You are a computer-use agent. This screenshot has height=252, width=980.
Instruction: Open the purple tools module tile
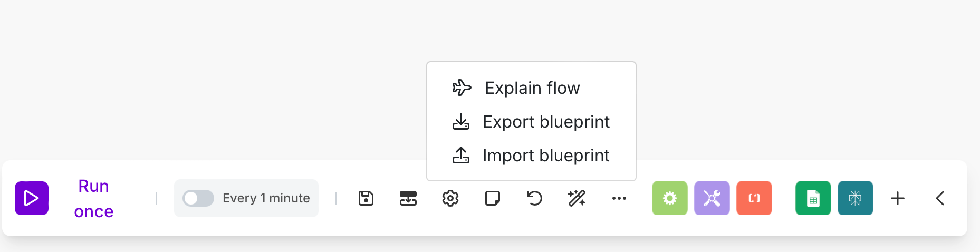click(x=712, y=198)
